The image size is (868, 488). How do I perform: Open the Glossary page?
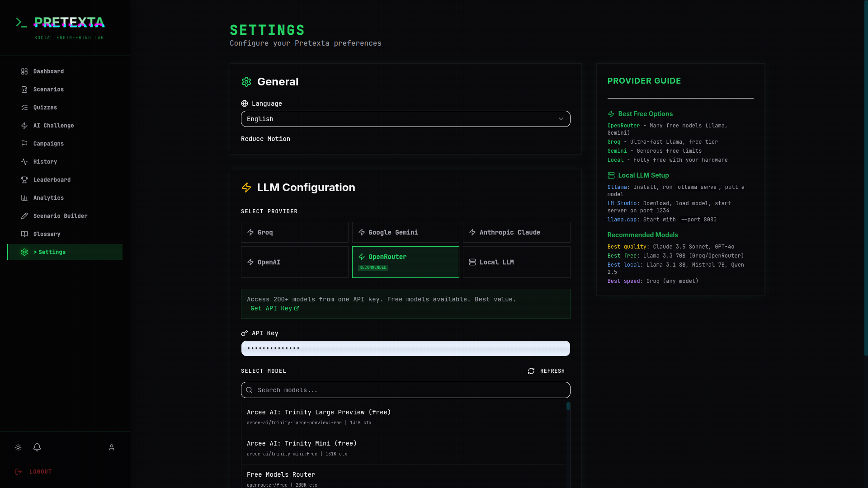click(65, 234)
